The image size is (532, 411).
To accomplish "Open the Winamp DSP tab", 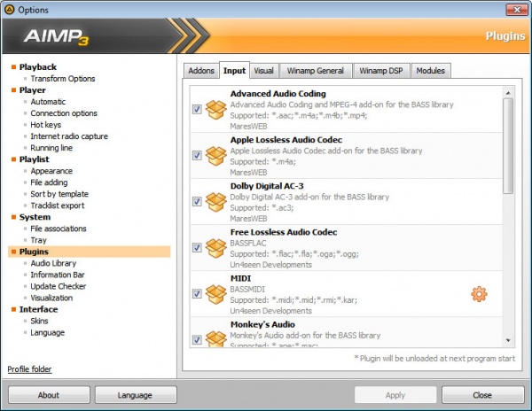I will (x=381, y=71).
